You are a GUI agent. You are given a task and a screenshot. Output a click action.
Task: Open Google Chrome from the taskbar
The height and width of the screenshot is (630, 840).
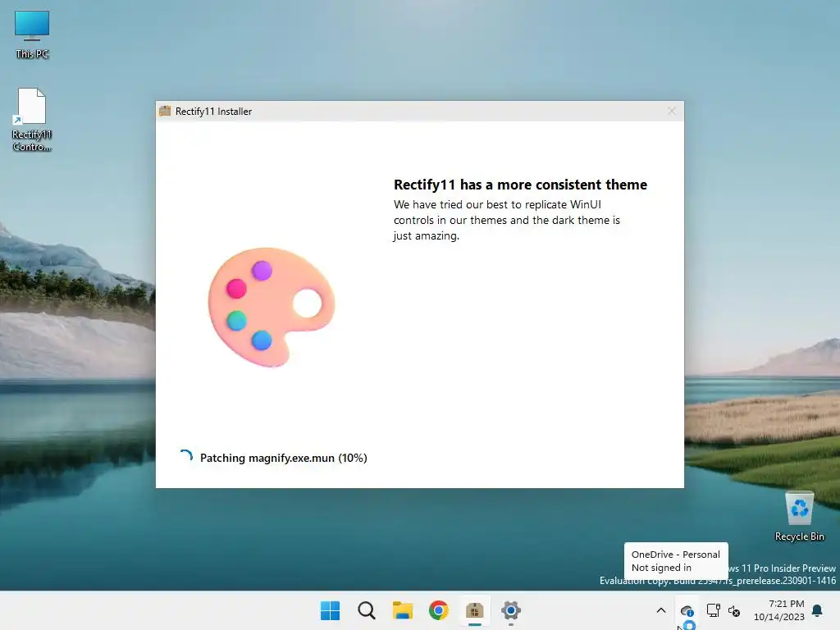(x=438, y=610)
